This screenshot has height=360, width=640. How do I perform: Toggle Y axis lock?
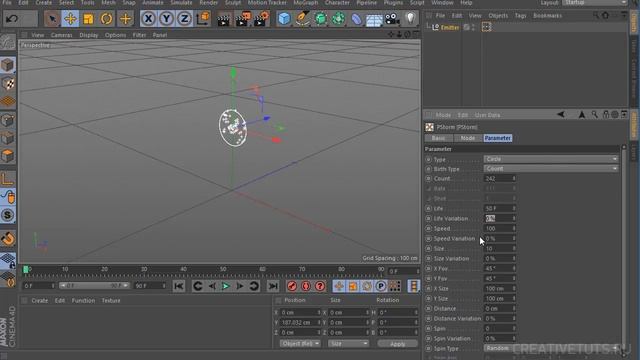point(166,19)
